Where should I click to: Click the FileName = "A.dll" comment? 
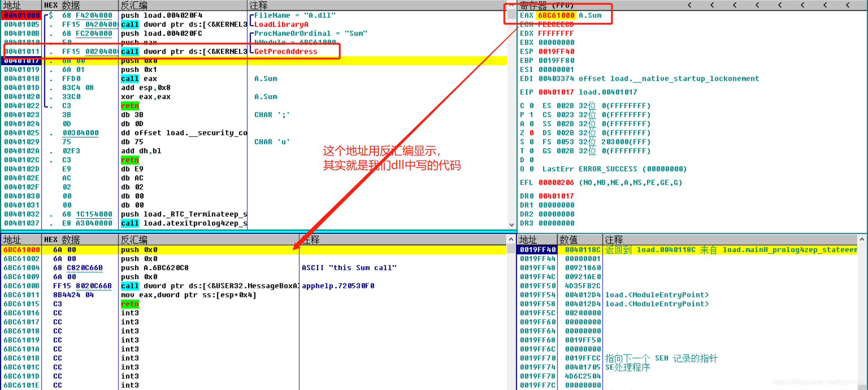295,15
